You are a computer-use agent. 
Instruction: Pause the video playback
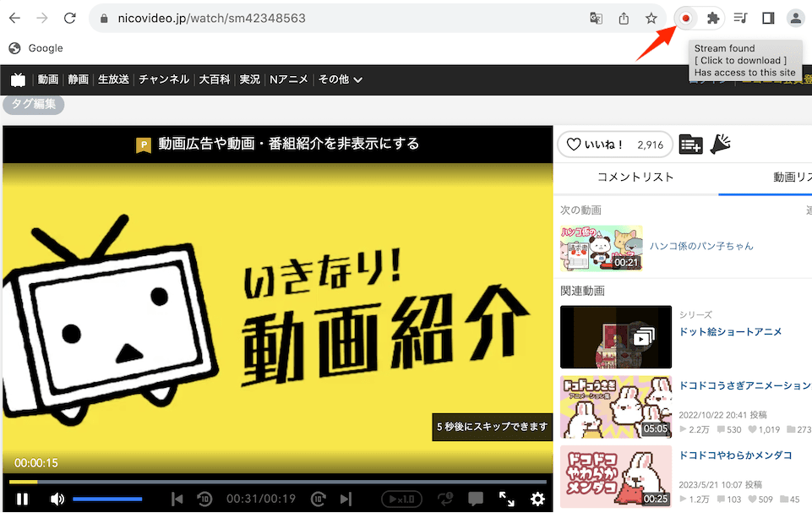click(23, 499)
